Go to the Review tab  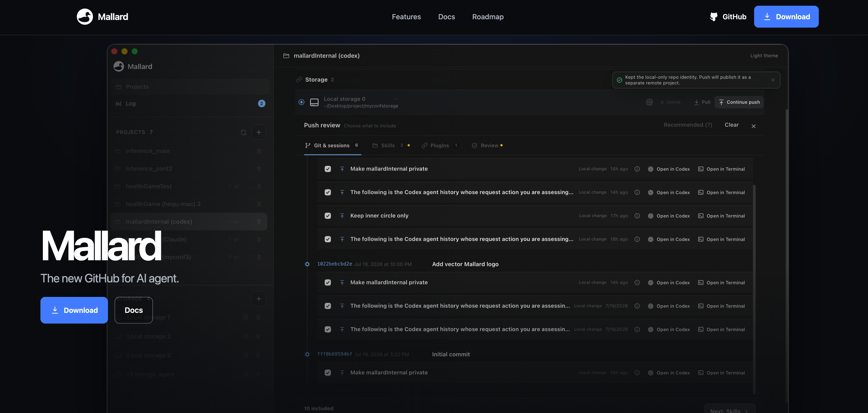[487, 145]
